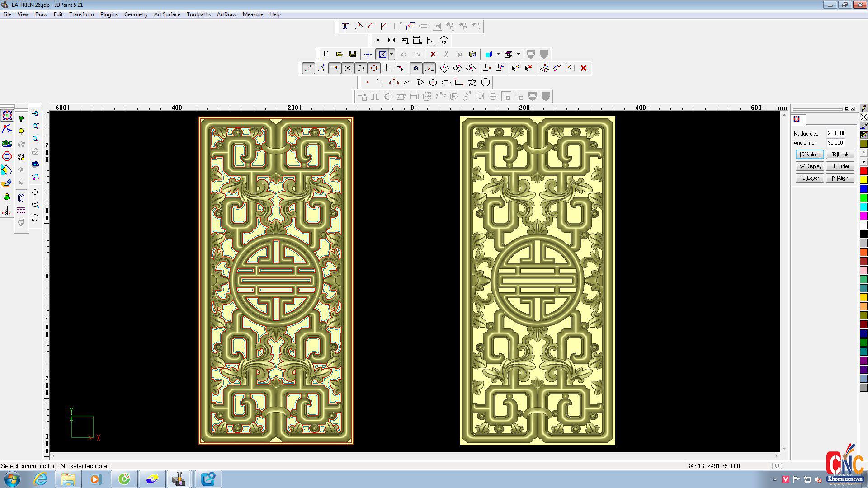Open the Toolpaths menu
Viewport: 868px width, 488px height.
(198, 14)
